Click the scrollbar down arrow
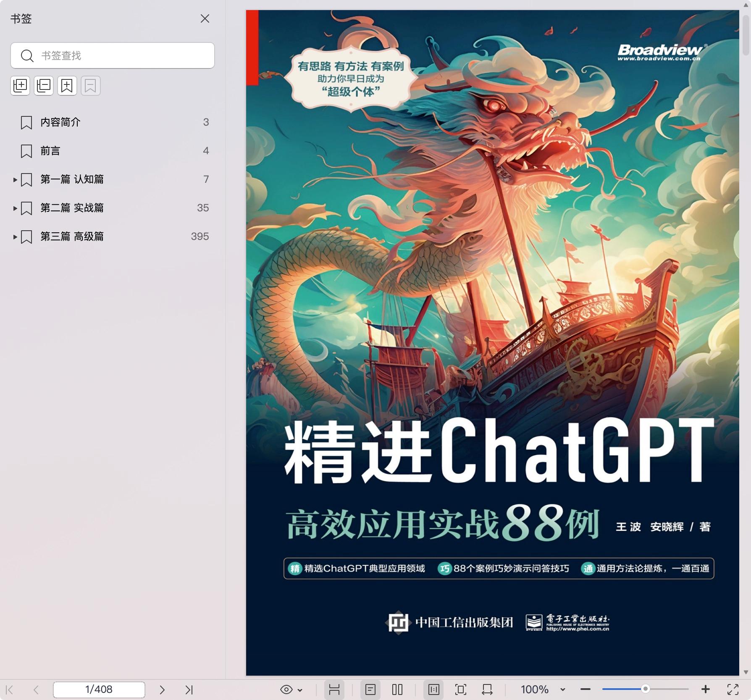Viewport: 751px width, 700px height. click(x=746, y=672)
